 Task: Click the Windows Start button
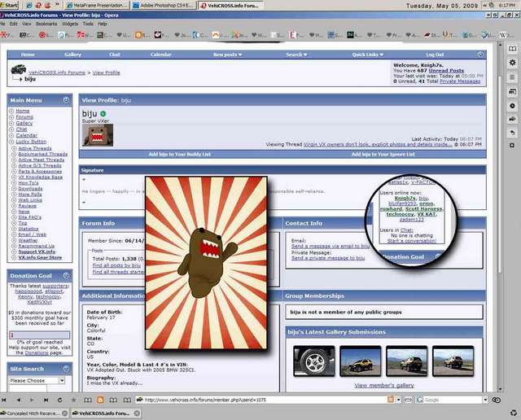coord(9,5)
